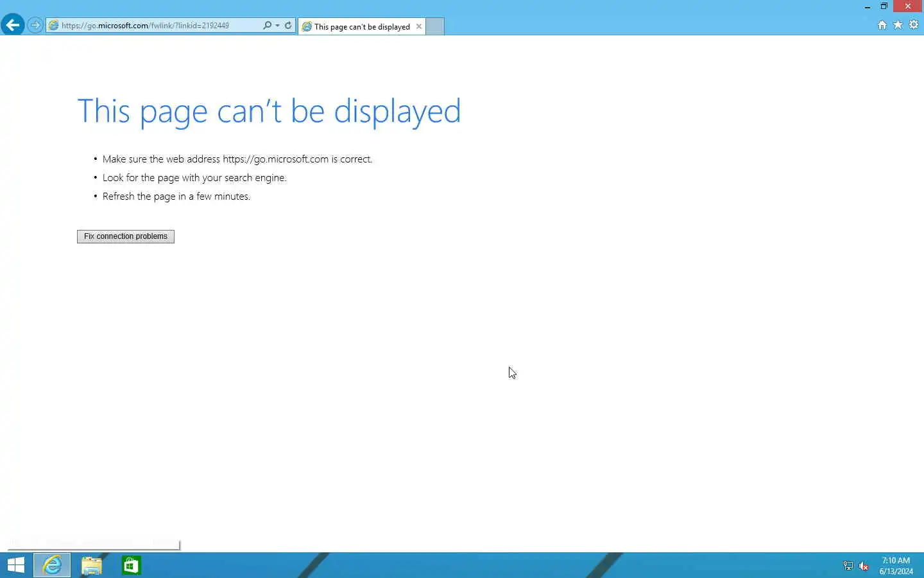Viewport: 924px width, 578px height.
Task: Expand the address bar autocomplete dropdown arrow
Action: click(277, 26)
